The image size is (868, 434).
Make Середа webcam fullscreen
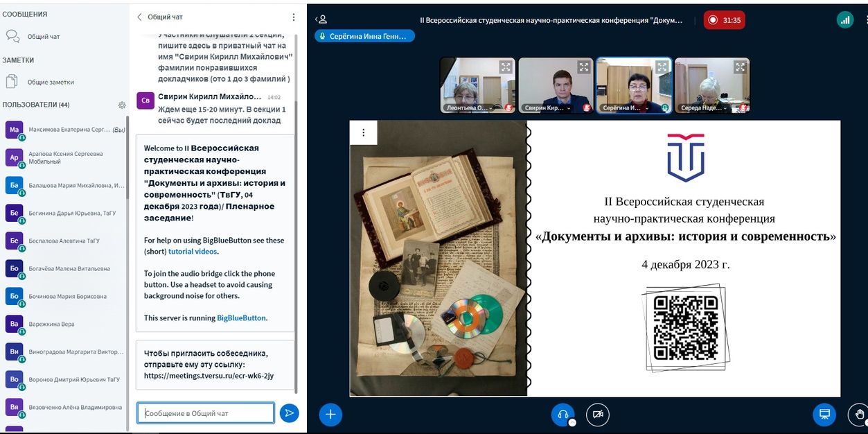pyautogui.click(x=740, y=67)
